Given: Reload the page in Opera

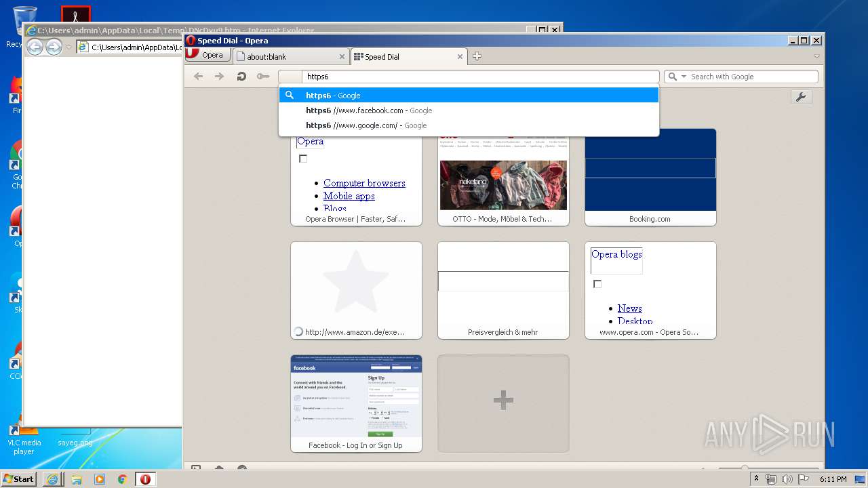Looking at the screenshot, I should (x=241, y=77).
